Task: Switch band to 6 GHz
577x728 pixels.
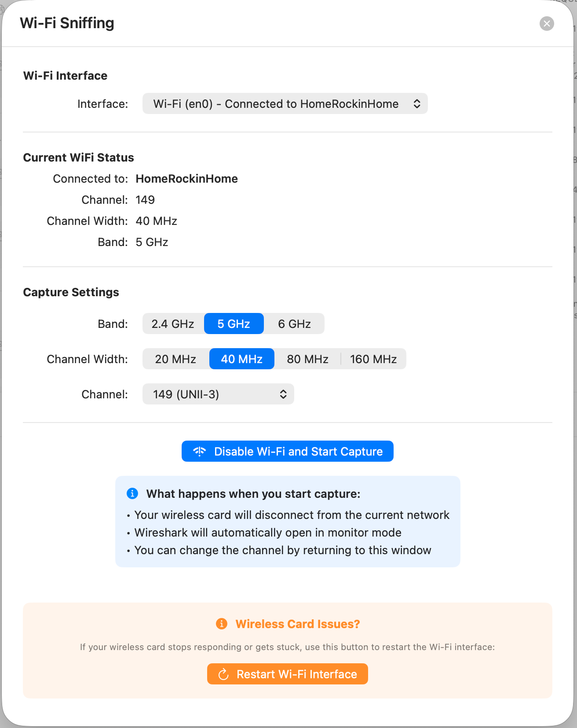Action: pyautogui.click(x=294, y=324)
